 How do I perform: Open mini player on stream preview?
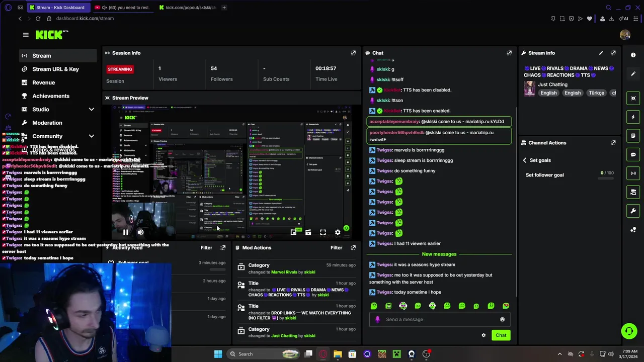pos(293,232)
